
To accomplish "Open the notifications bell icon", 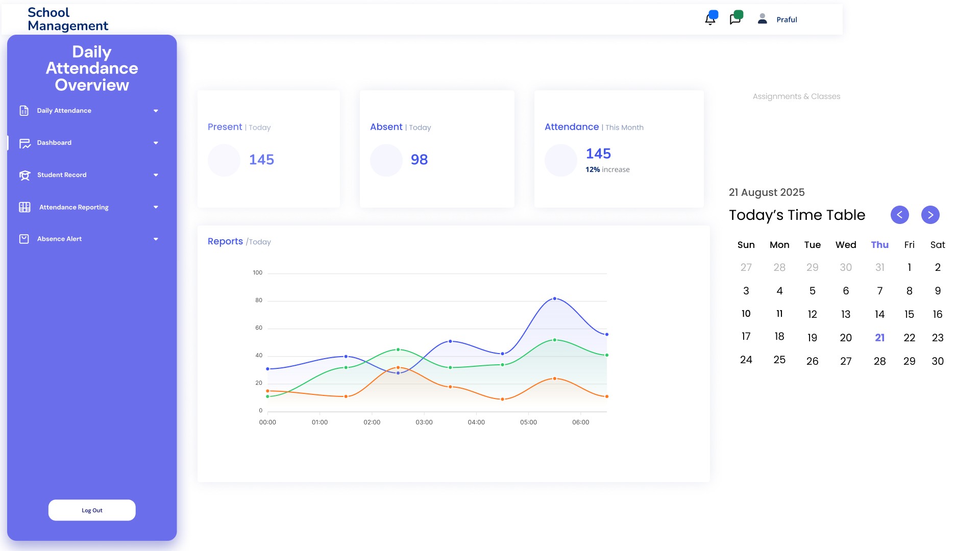I will (x=710, y=19).
